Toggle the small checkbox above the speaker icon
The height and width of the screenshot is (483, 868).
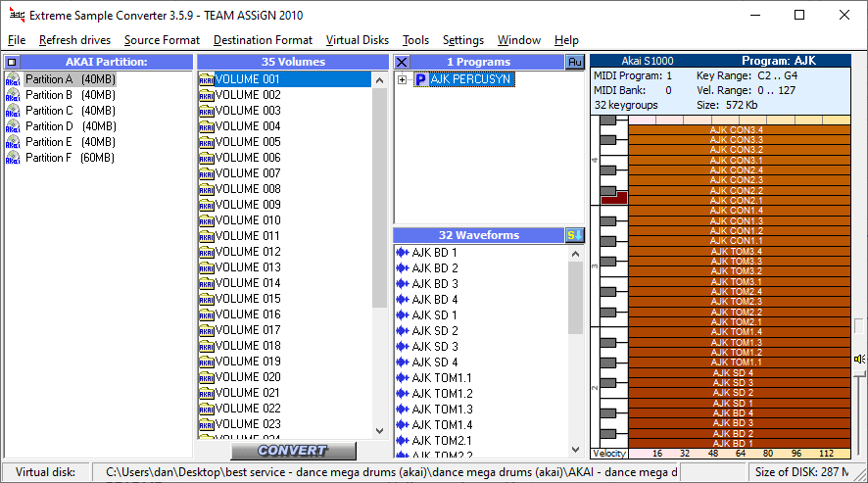tap(859, 325)
